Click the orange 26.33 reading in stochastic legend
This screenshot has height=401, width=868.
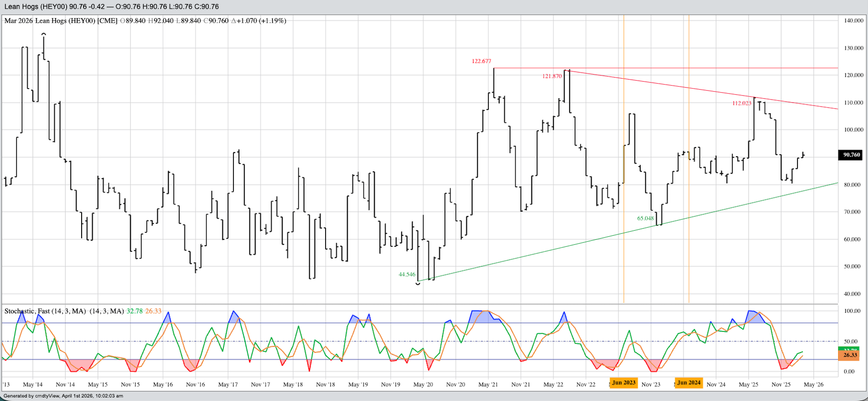pos(153,311)
